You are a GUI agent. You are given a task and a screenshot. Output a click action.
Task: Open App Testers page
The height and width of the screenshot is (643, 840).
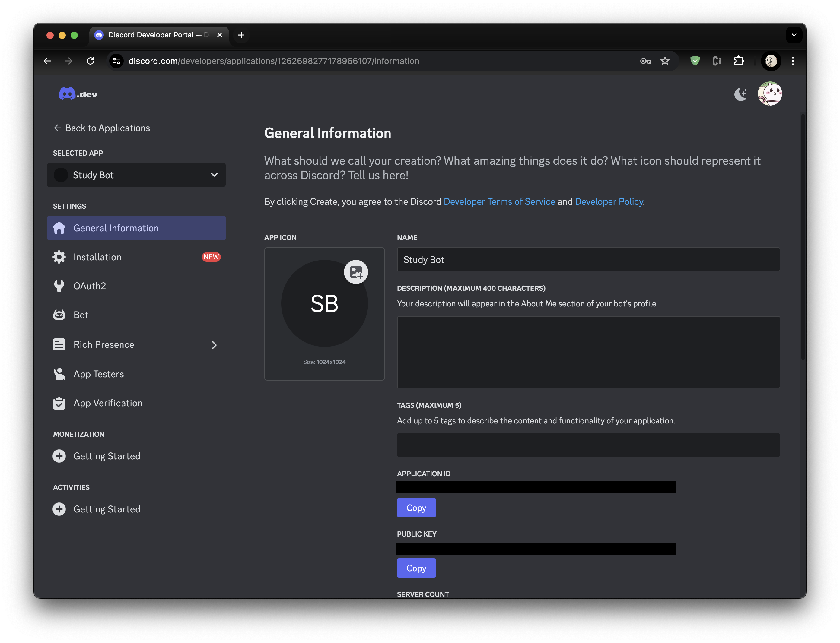pyautogui.click(x=136, y=374)
